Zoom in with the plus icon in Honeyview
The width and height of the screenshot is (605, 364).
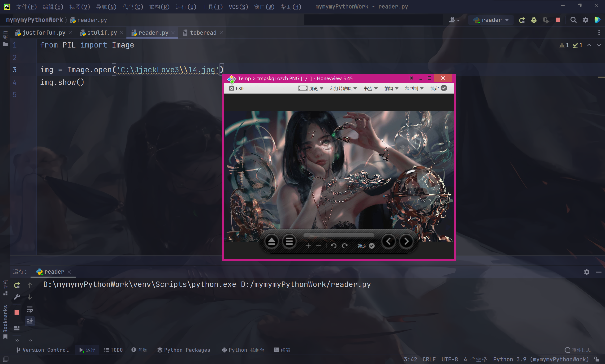(308, 246)
